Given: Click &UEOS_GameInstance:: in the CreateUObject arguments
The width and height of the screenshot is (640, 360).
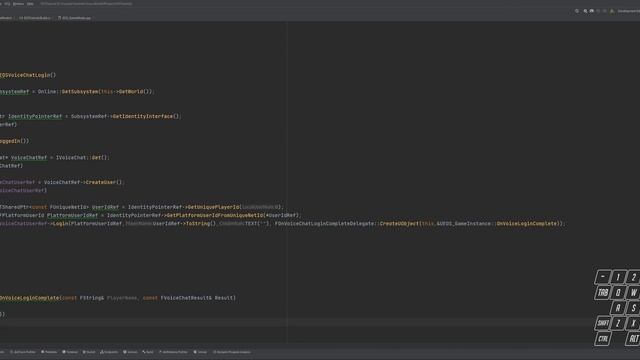Looking at the screenshot, I should click(467, 224).
